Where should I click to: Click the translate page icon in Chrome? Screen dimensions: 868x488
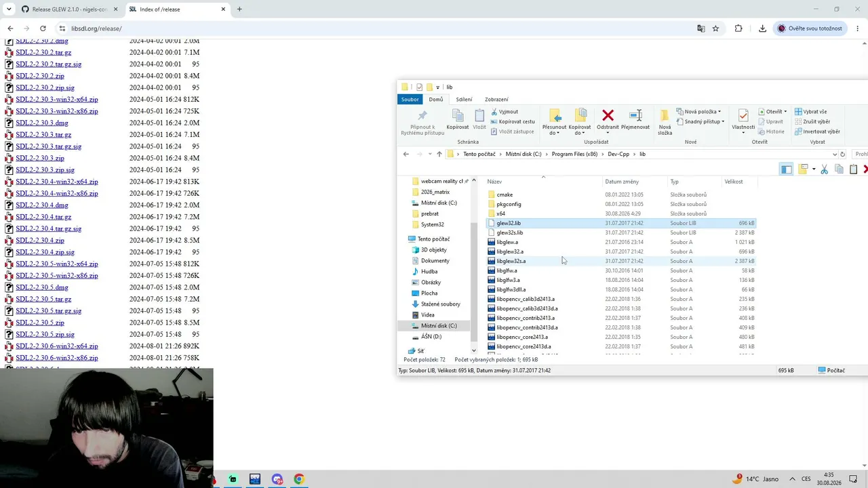pyautogui.click(x=701, y=28)
